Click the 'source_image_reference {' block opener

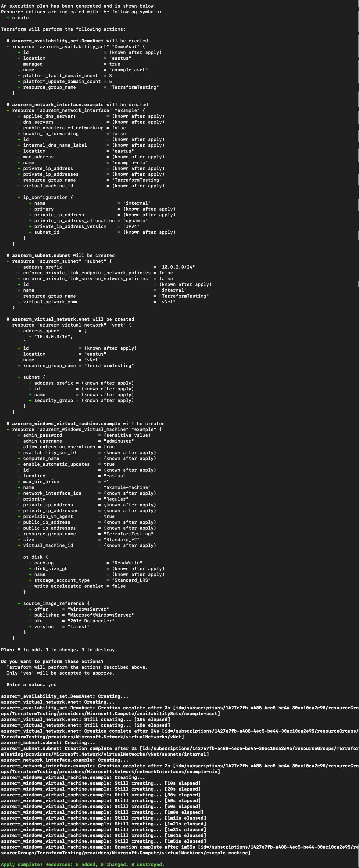pyautogui.click(x=53, y=603)
